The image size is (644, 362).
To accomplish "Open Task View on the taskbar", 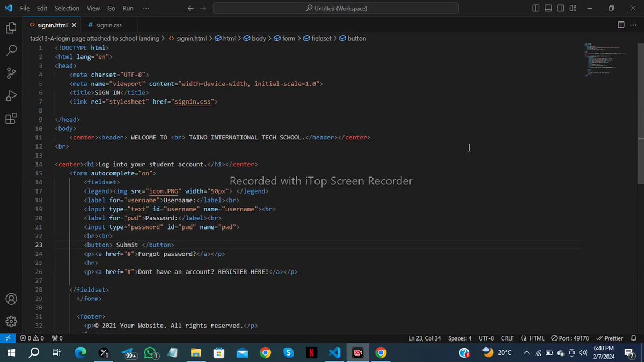I will pyautogui.click(x=57, y=353).
